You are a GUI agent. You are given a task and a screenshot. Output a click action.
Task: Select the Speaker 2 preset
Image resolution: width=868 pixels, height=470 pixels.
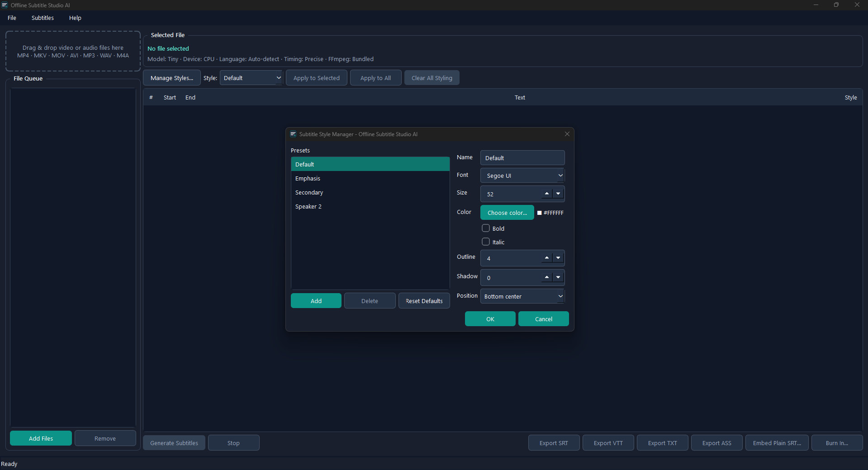coord(370,206)
